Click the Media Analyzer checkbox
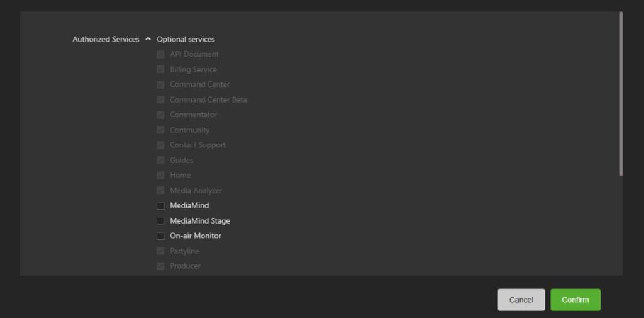 tap(160, 191)
